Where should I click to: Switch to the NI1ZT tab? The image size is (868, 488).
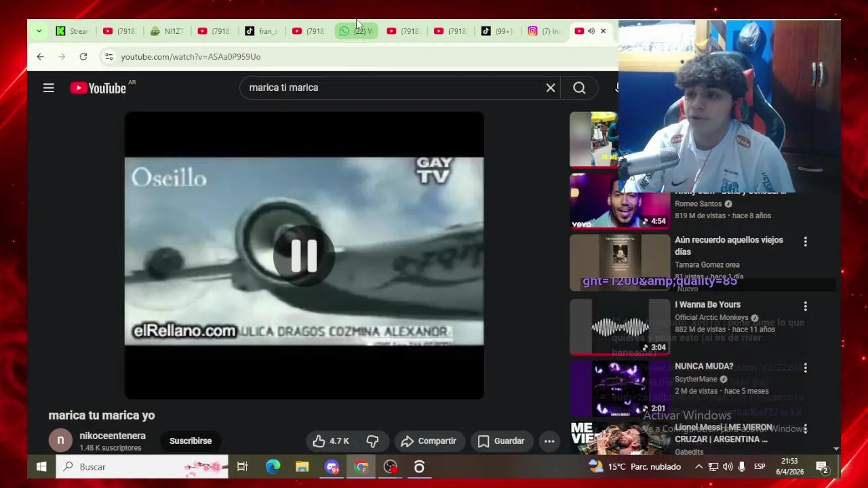click(x=167, y=31)
